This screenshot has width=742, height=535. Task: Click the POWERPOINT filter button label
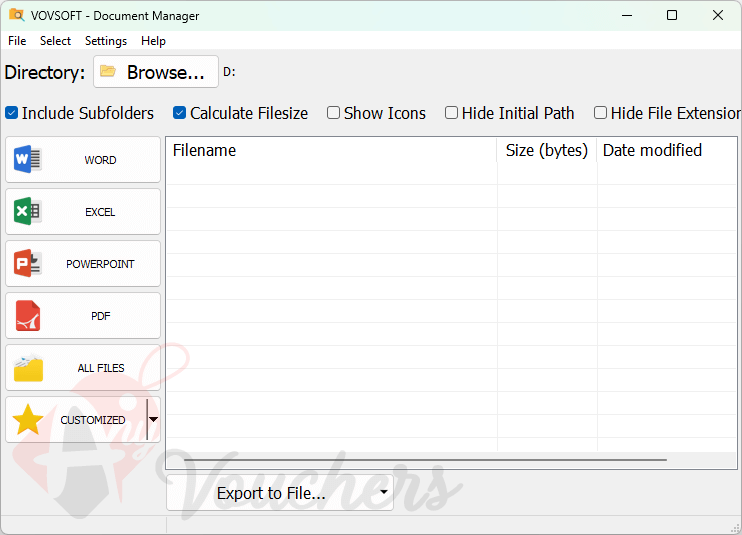(x=100, y=264)
